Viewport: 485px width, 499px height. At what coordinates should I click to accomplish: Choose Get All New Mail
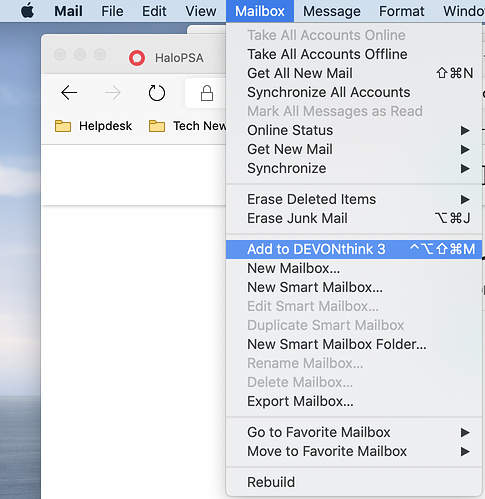coord(354,73)
